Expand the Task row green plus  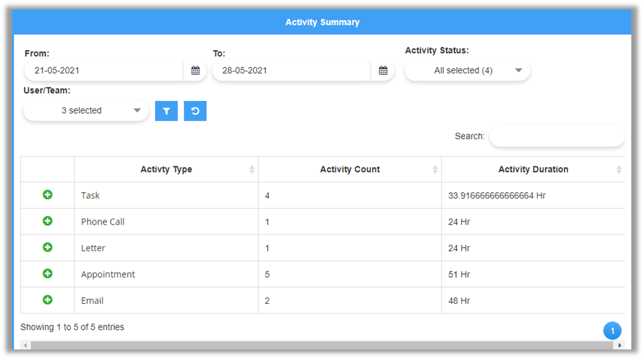tap(48, 195)
